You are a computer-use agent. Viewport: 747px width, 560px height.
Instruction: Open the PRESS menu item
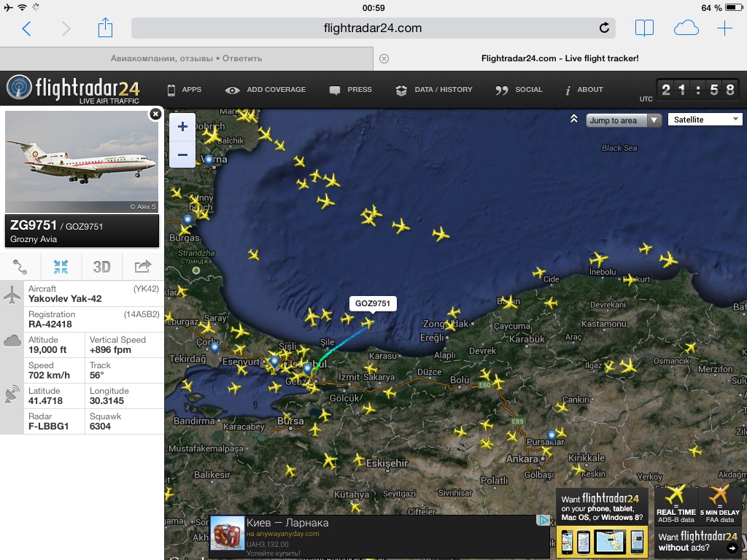351,90
